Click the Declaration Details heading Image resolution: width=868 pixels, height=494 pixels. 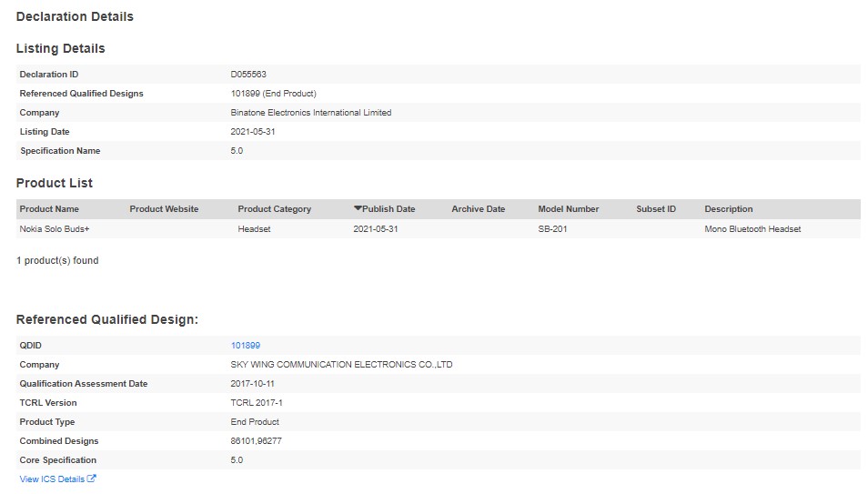coord(75,16)
